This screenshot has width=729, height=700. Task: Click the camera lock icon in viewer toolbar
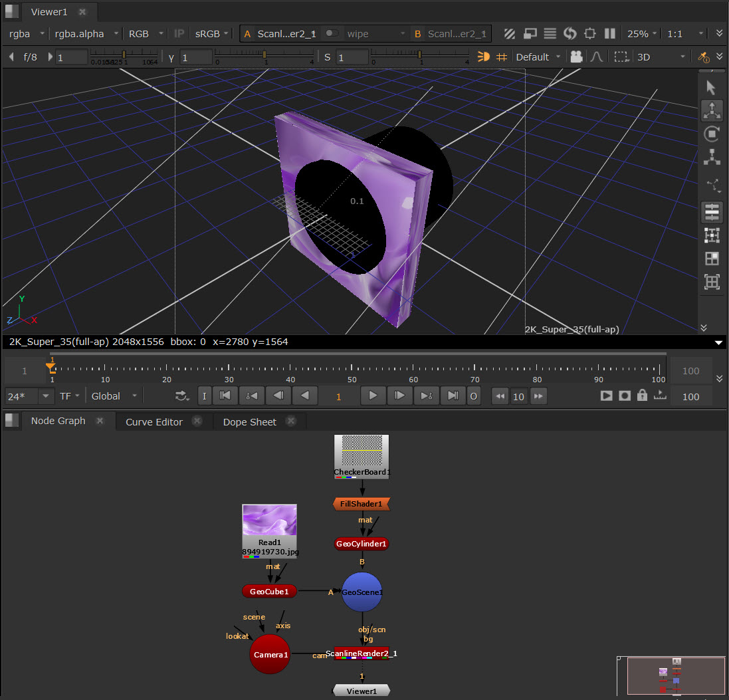pos(577,57)
